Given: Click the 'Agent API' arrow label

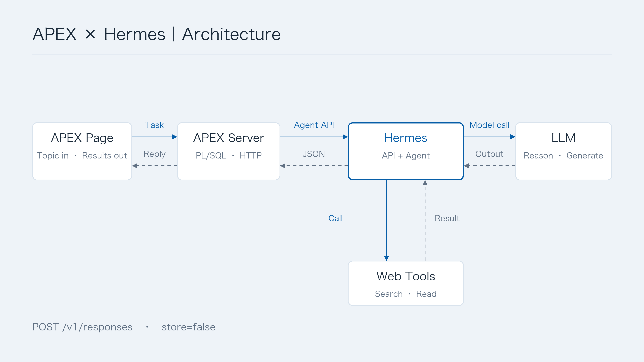Looking at the screenshot, I should coord(314,125).
